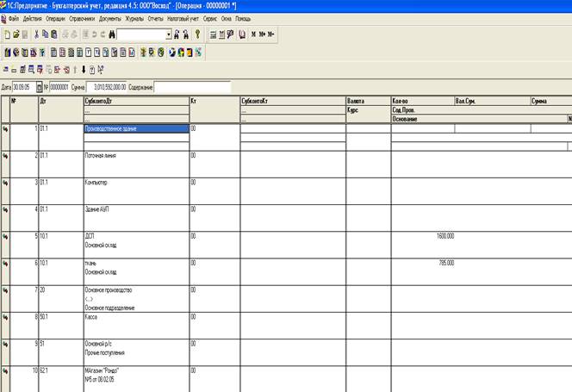This screenshot has width=572, height=392.
Task: Open the search text dropdown in toolbar
Action: coord(168,34)
